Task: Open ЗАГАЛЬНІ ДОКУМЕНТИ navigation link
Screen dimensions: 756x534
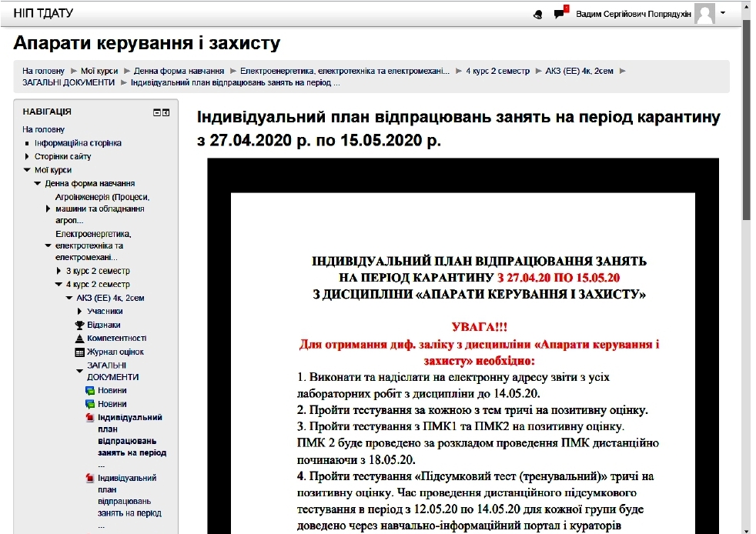Action: (x=113, y=371)
